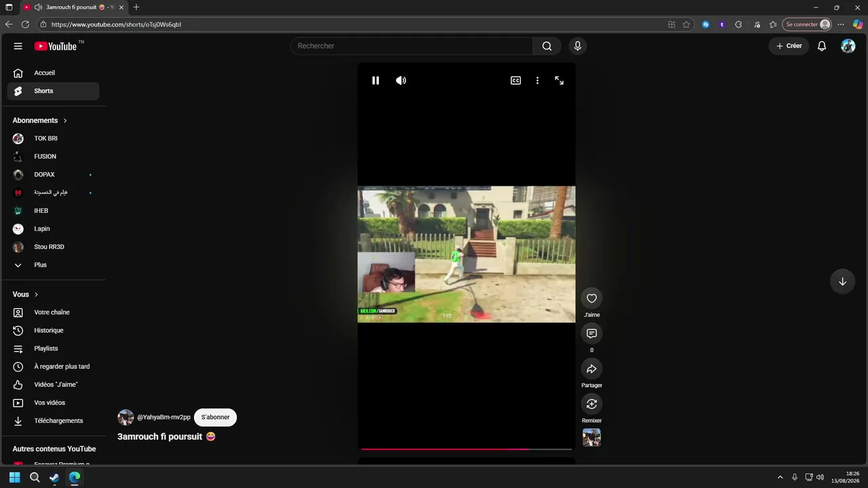The width and height of the screenshot is (868, 488).
Task: Toggle the YouTube hamburger guide menu
Action: 18,46
